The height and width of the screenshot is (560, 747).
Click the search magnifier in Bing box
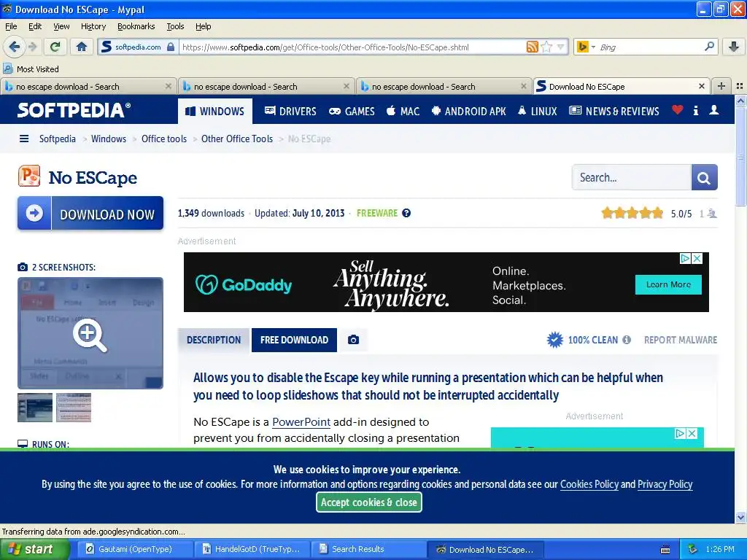pyautogui.click(x=709, y=47)
